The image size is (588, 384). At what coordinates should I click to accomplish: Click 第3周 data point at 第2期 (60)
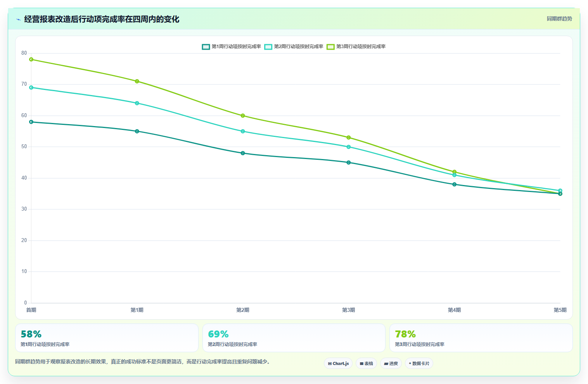tap(243, 116)
